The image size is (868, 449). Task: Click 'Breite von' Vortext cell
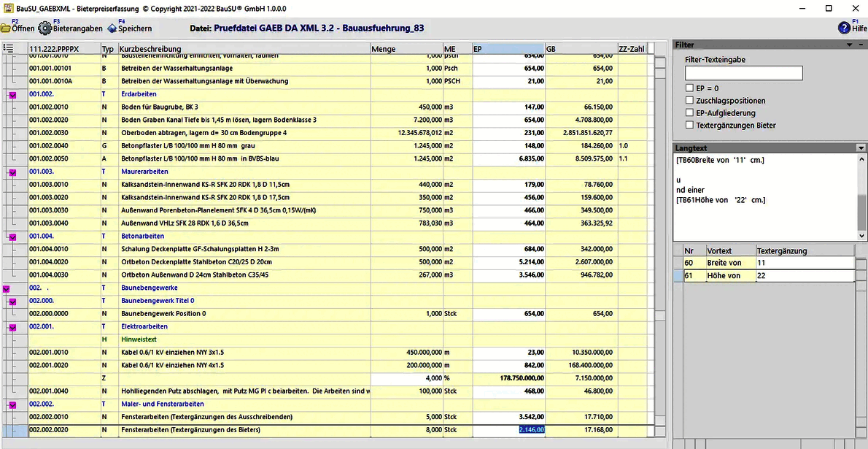(731, 263)
